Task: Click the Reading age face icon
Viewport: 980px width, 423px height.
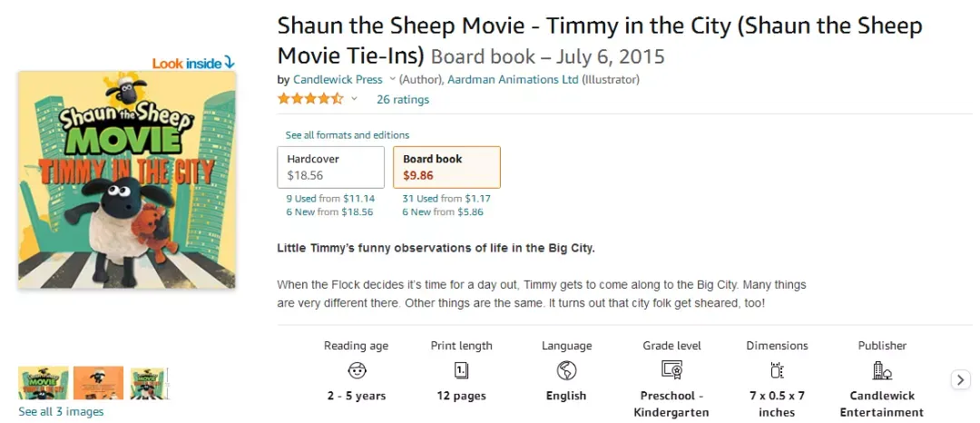Action: point(357,370)
